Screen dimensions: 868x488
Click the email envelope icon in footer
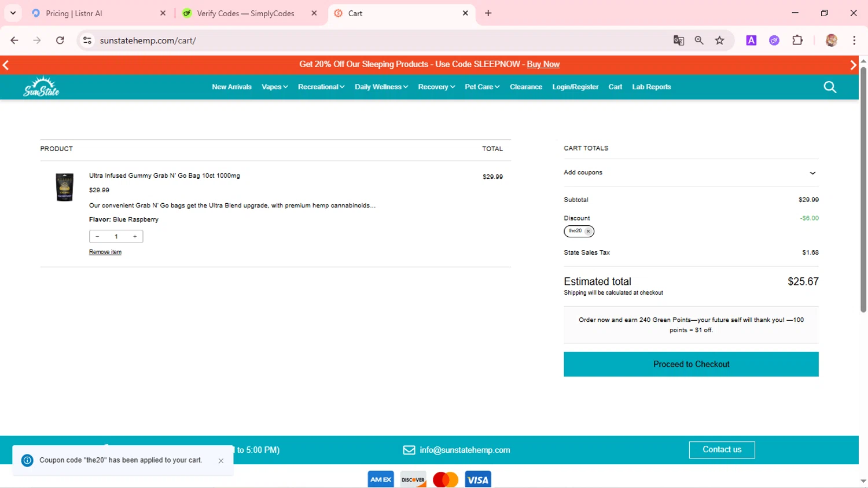point(409,450)
